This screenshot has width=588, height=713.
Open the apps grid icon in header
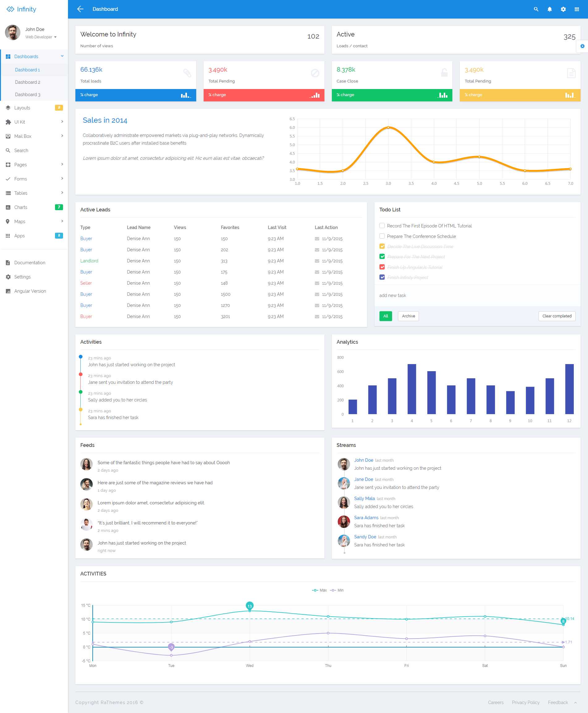577,9
